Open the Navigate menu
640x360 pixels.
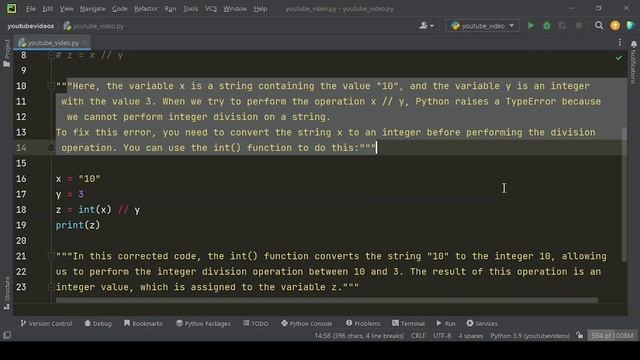point(92,9)
